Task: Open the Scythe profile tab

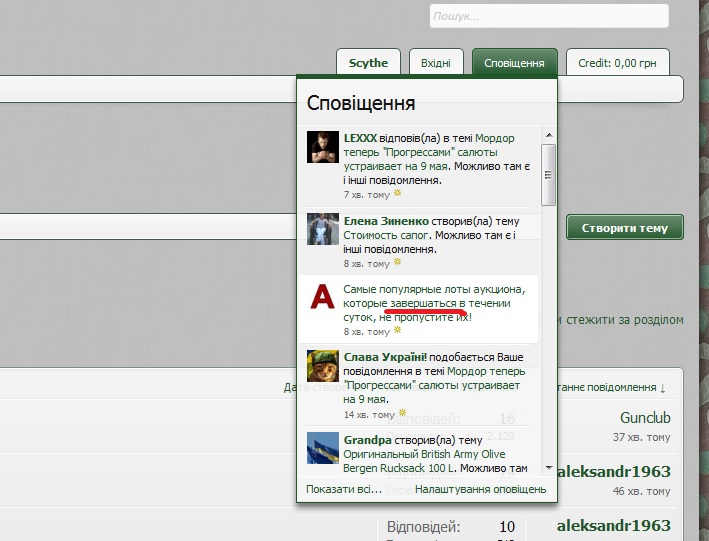Action: [x=368, y=62]
